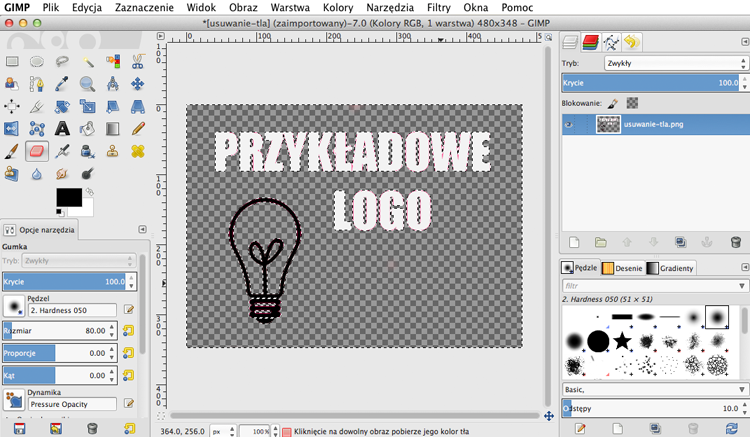Open the 100% zoom level dropdown

click(x=259, y=431)
